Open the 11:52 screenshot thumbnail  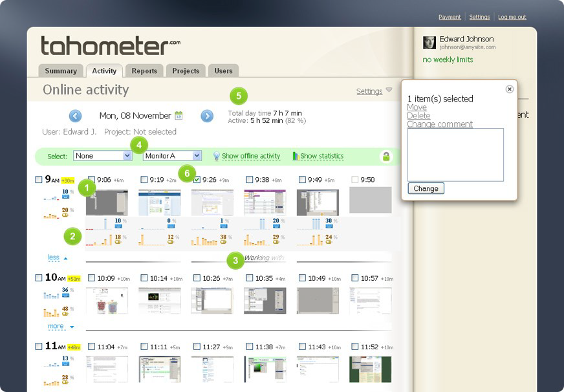[370, 369]
